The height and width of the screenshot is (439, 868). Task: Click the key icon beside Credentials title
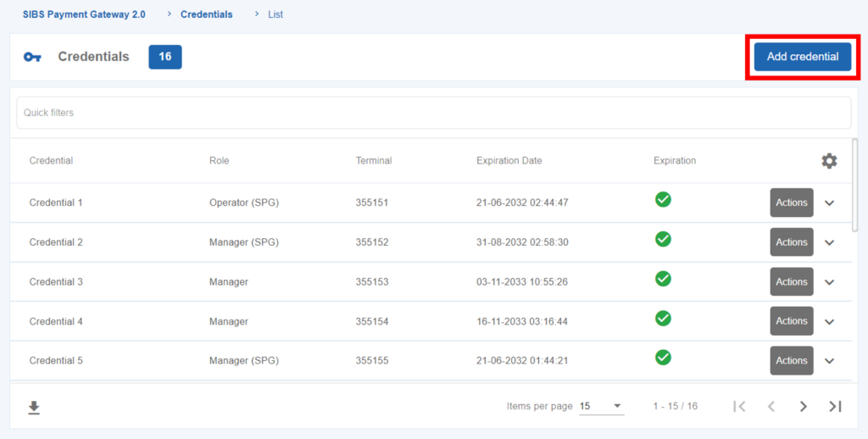click(x=32, y=58)
